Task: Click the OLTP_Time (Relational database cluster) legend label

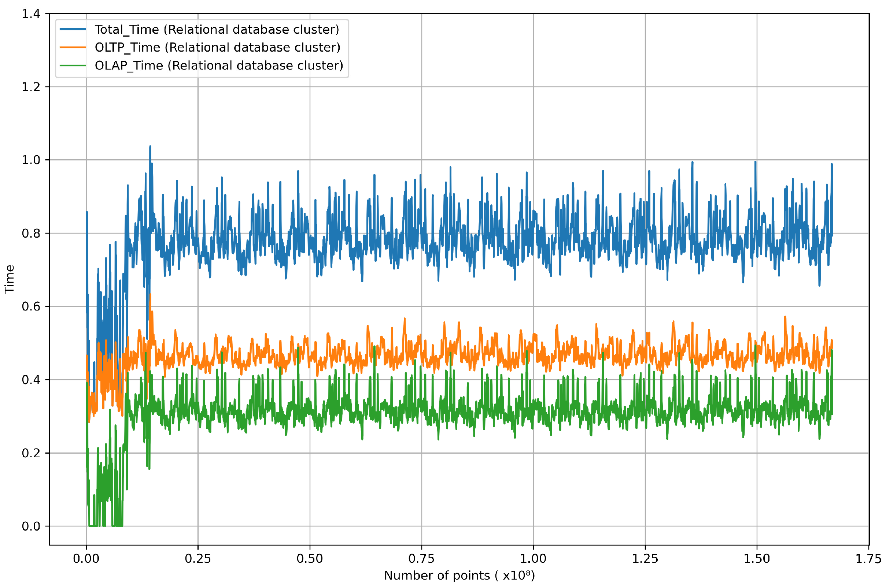Action: [218, 47]
